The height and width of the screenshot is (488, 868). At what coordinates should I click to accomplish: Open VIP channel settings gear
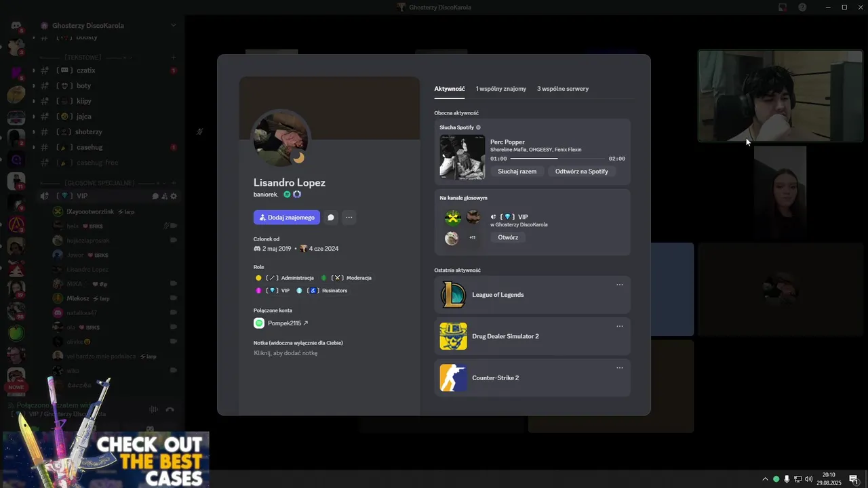tap(174, 197)
